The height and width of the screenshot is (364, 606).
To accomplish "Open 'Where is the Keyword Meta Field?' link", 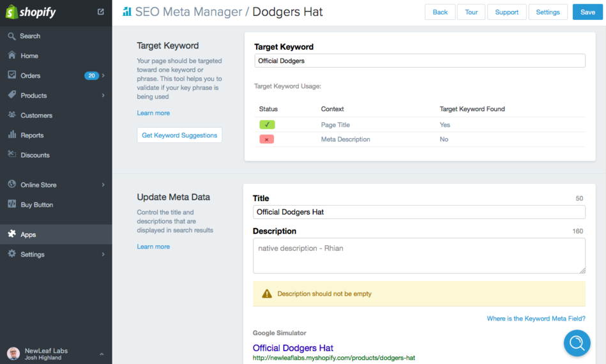I will pos(536,319).
